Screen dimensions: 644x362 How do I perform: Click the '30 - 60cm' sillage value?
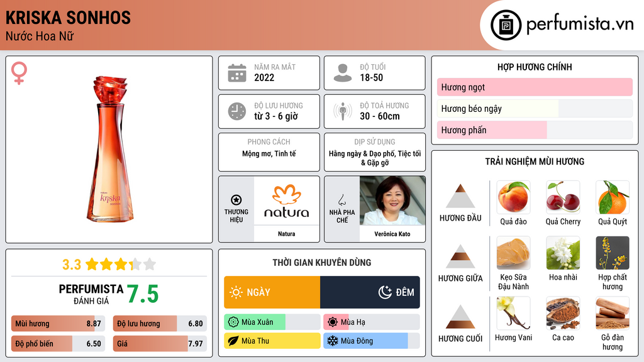point(380,116)
